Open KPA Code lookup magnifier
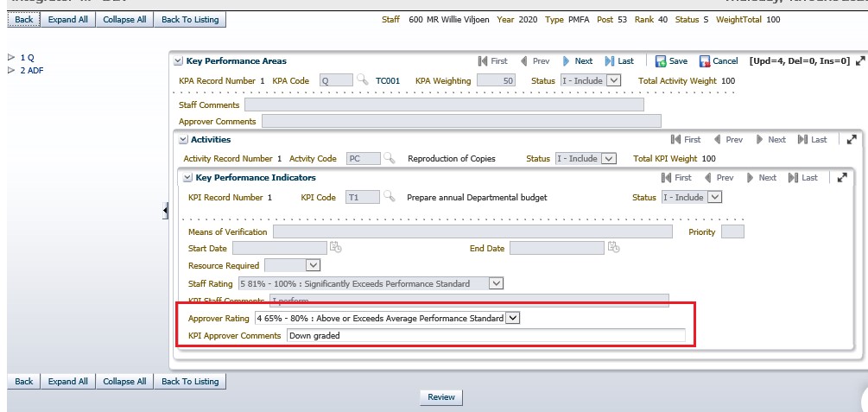 [363, 80]
